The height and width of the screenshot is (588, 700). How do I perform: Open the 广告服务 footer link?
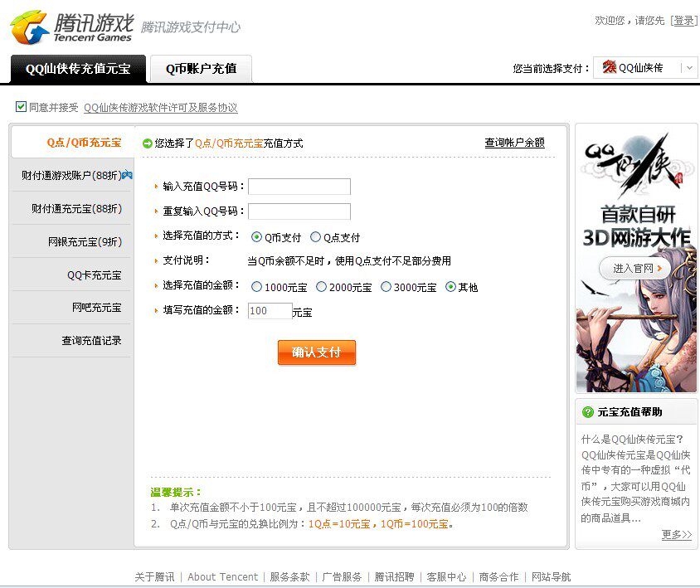(342, 577)
